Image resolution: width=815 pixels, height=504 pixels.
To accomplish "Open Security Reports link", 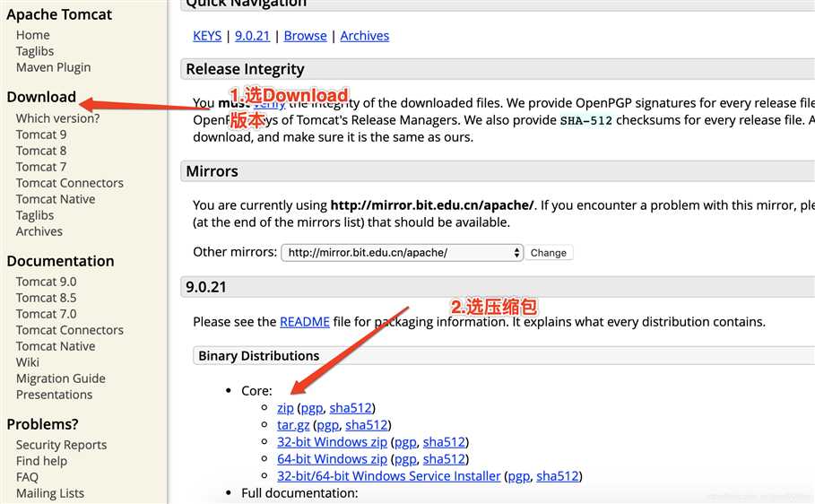I will 61,445.
